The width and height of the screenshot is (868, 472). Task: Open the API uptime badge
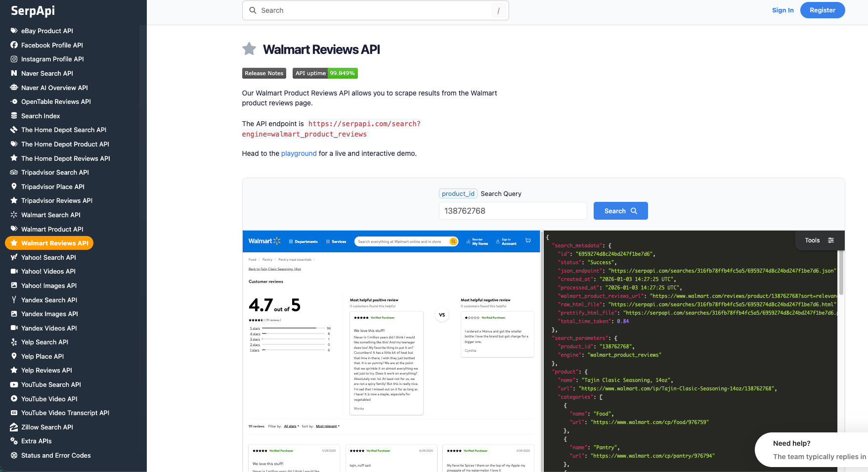pos(325,73)
